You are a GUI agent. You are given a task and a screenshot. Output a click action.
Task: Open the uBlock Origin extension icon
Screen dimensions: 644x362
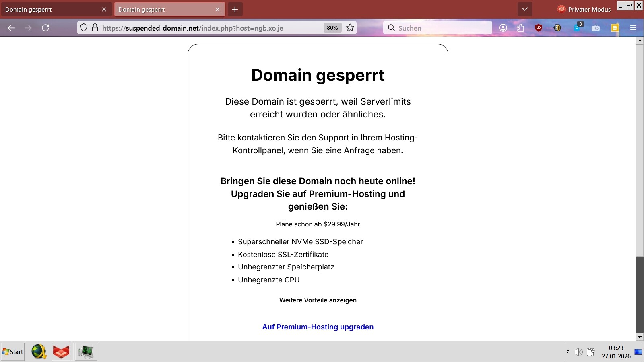(x=539, y=28)
